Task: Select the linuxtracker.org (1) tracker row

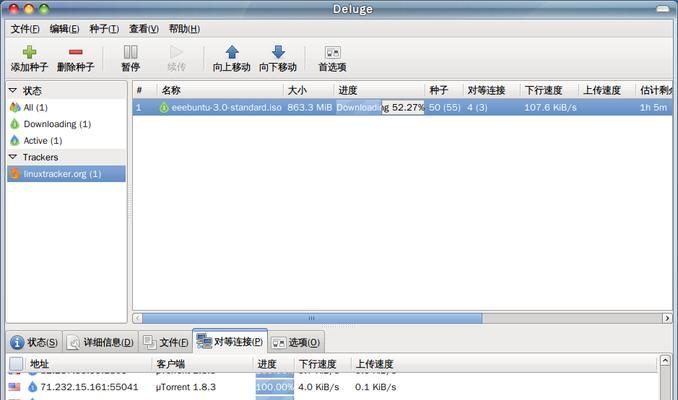Action: (67, 174)
